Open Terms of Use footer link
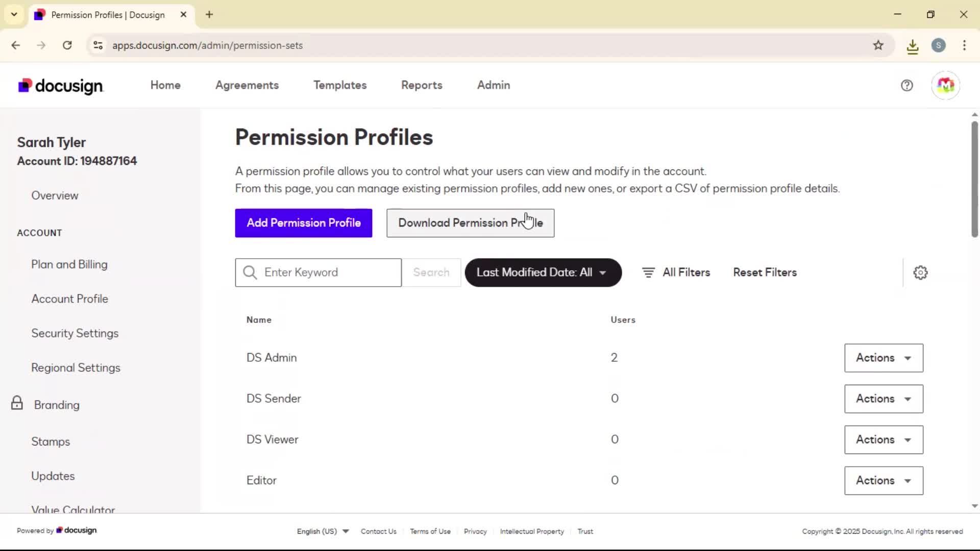The height and width of the screenshot is (551, 980). [430, 531]
